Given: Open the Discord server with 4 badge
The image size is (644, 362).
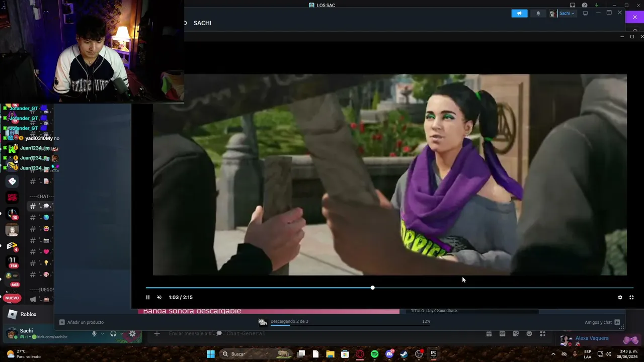Looking at the screenshot, I should tap(13, 246).
